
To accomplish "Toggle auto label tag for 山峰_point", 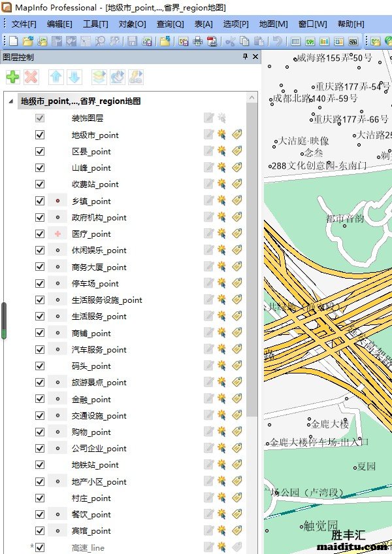I will coord(237,167).
